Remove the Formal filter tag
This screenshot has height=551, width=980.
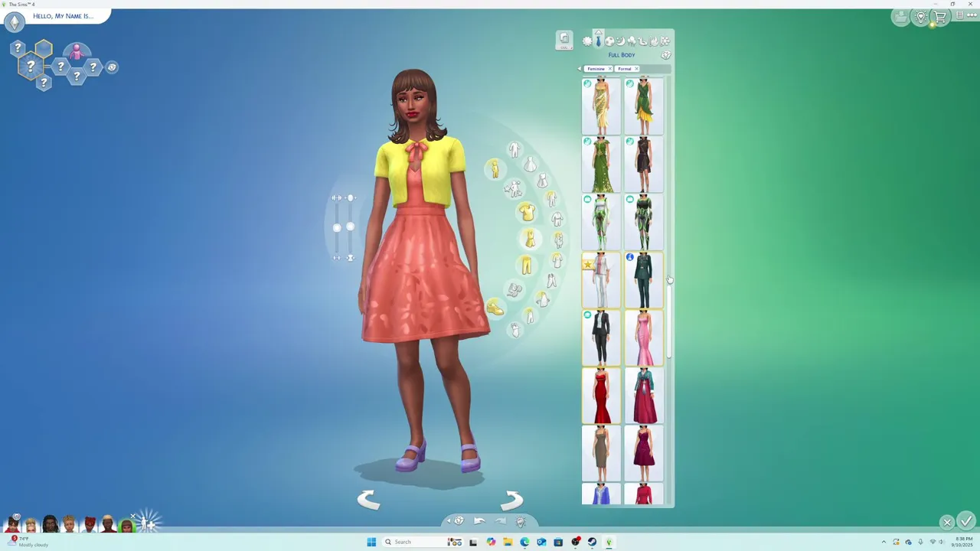tap(636, 69)
